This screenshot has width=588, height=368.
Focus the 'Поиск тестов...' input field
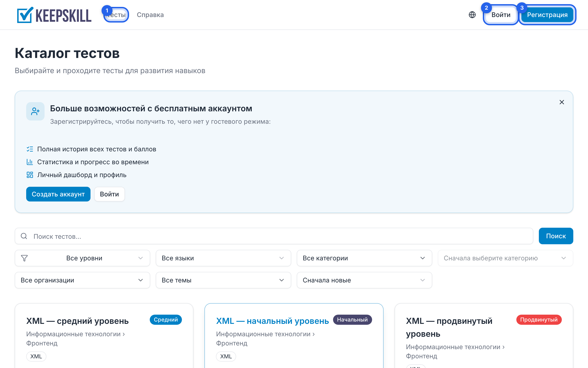click(x=274, y=236)
